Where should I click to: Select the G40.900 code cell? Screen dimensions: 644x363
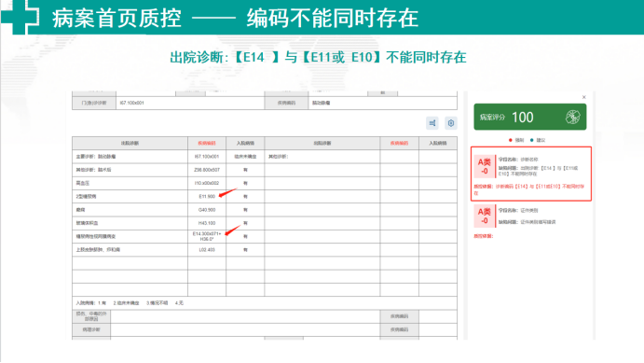pyautogui.click(x=207, y=210)
